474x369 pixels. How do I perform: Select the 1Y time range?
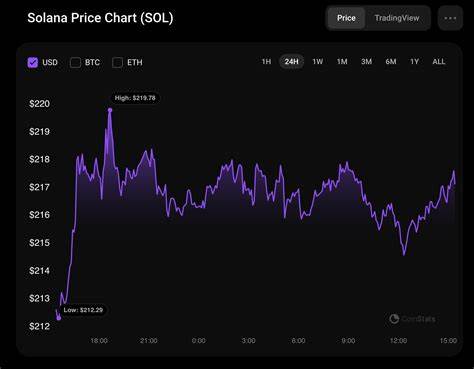(x=414, y=62)
